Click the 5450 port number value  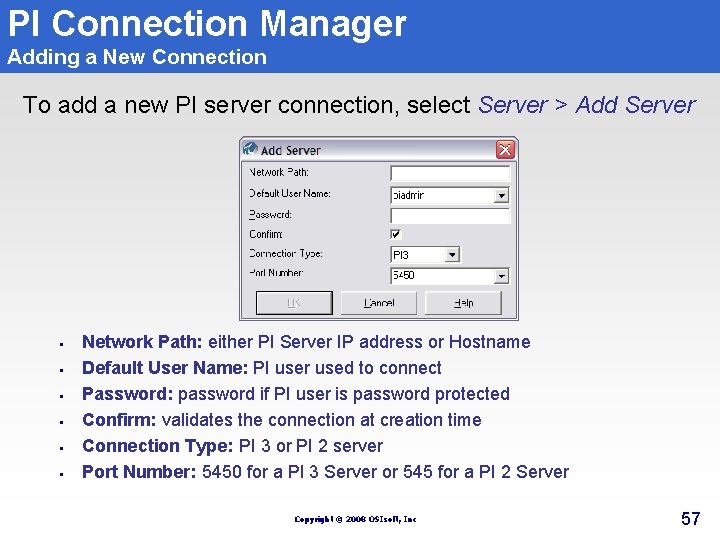(x=404, y=275)
